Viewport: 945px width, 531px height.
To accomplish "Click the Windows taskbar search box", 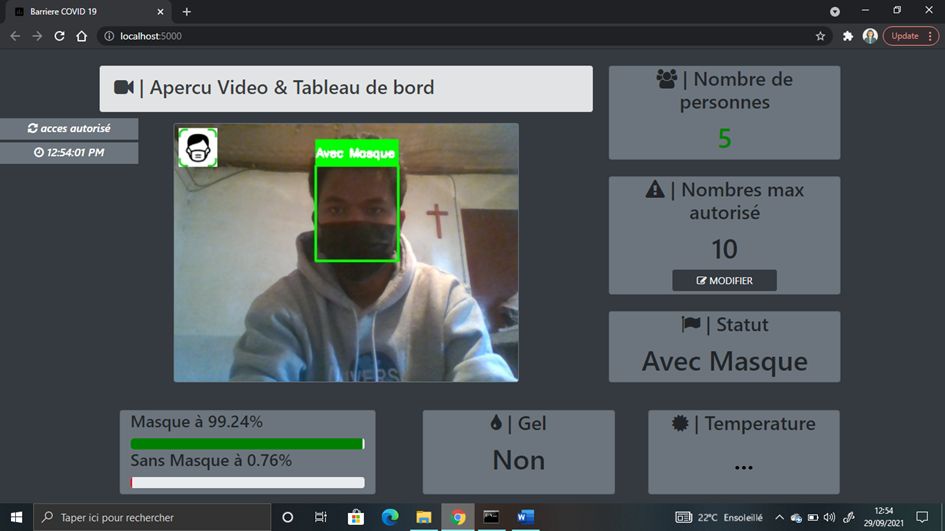I will [152, 517].
